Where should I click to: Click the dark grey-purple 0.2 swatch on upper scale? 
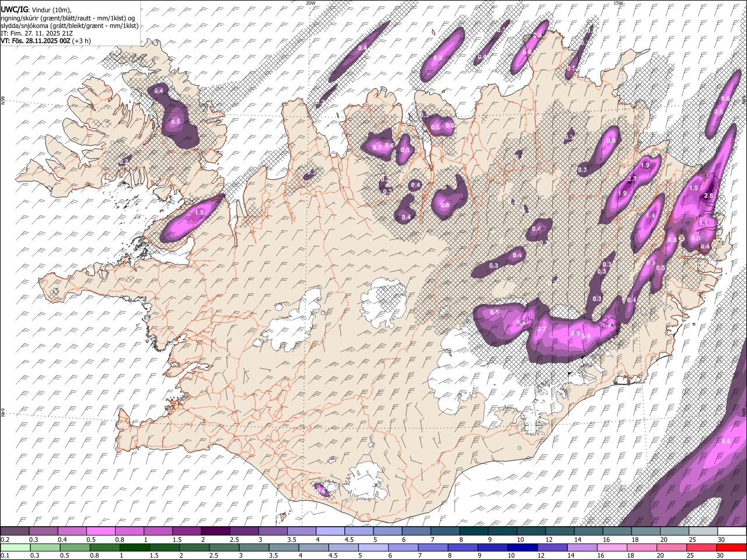(15, 531)
